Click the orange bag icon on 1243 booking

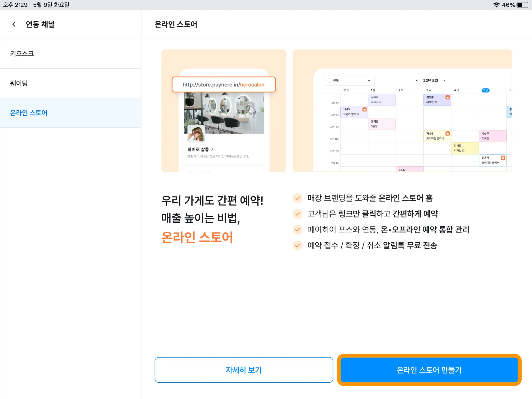pos(364,109)
